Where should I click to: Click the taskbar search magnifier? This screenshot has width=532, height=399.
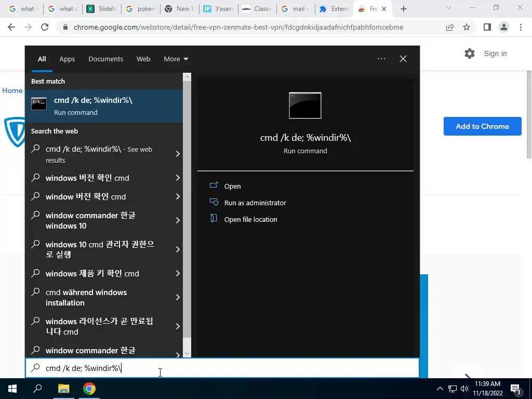click(x=37, y=389)
